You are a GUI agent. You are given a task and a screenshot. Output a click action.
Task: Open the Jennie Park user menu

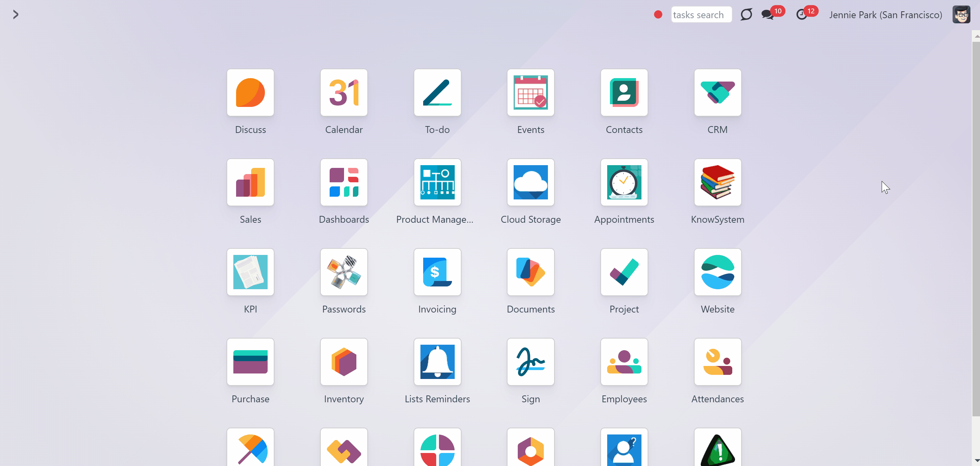pyautogui.click(x=900, y=14)
